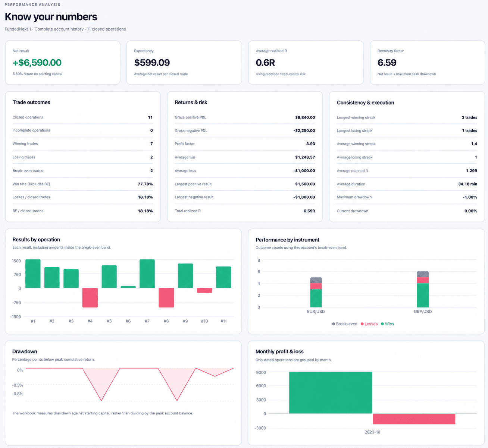Image resolution: width=488 pixels, height=448 pixels.
Task: Click the Average realized R value 0.6R
Action: pyautogui.click(x=265, y=63)
